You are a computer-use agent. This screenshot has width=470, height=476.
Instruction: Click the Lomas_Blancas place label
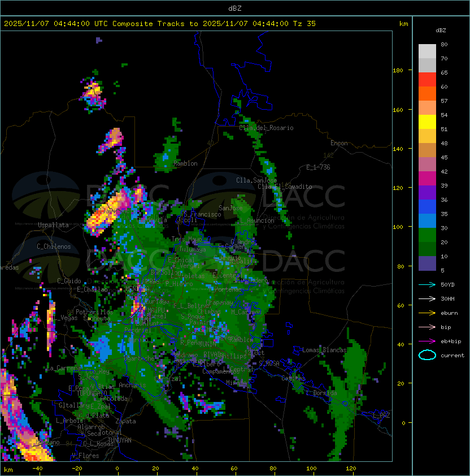[x=324, y=350]
